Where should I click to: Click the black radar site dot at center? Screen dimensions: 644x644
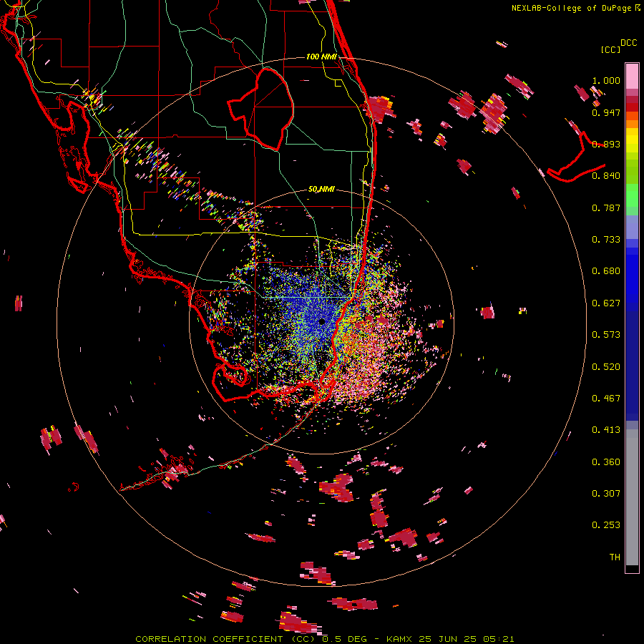point(321,321)
